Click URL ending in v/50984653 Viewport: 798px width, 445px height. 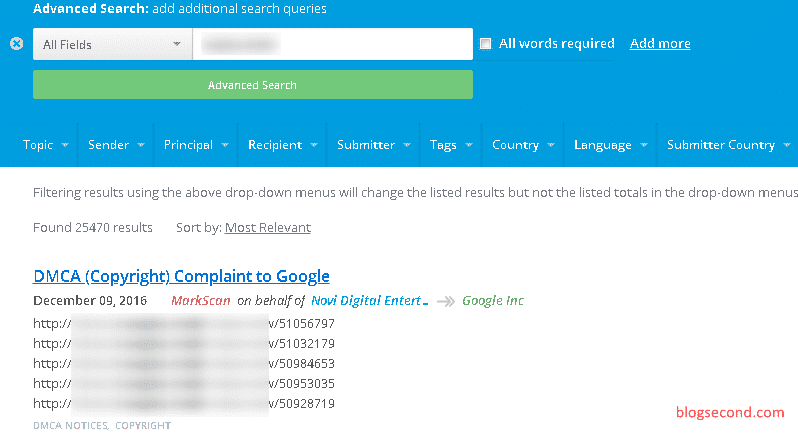184,364
